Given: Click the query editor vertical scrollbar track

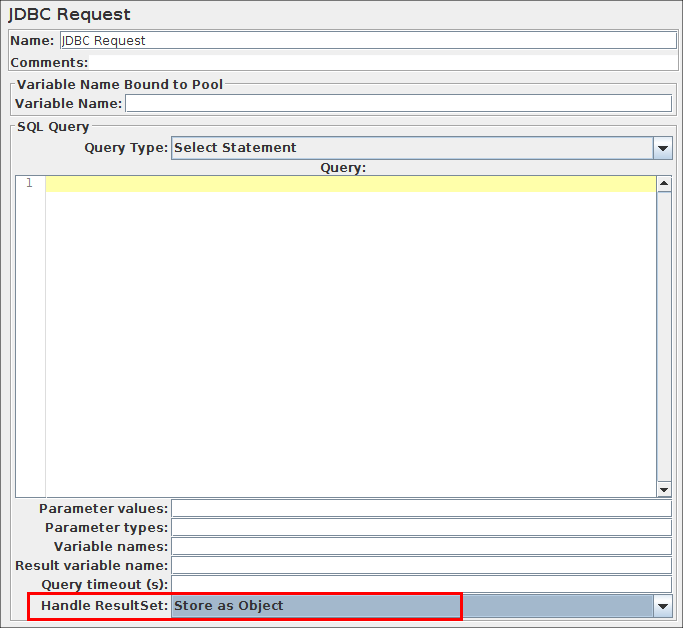Looking at the screenshot, I should (x=663, y=336).
